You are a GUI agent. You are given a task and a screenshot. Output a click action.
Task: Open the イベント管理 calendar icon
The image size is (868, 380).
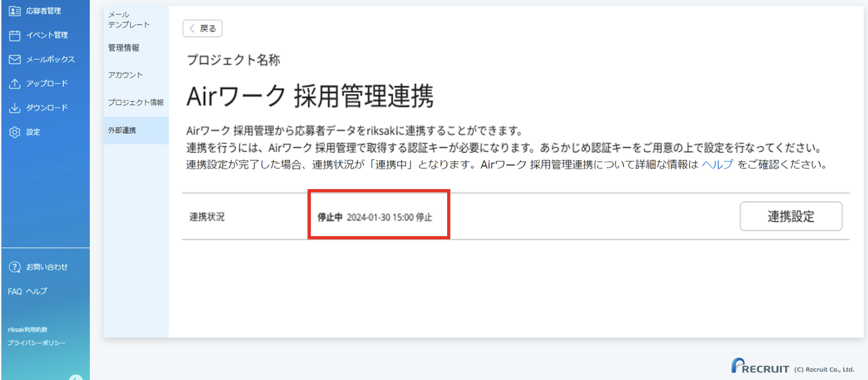(15, 35)
